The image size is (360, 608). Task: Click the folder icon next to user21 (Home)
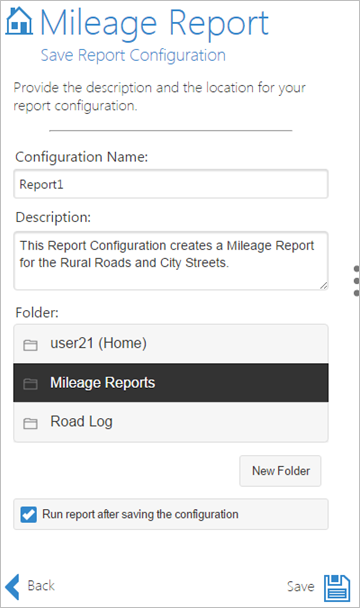click(30, 345)
